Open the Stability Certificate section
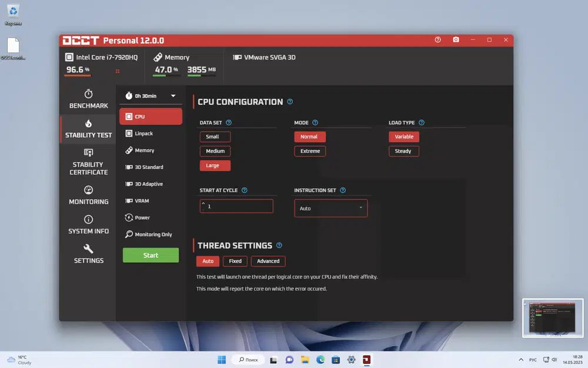This screenshot has height=368, width=588. click(x=89, y=163)
